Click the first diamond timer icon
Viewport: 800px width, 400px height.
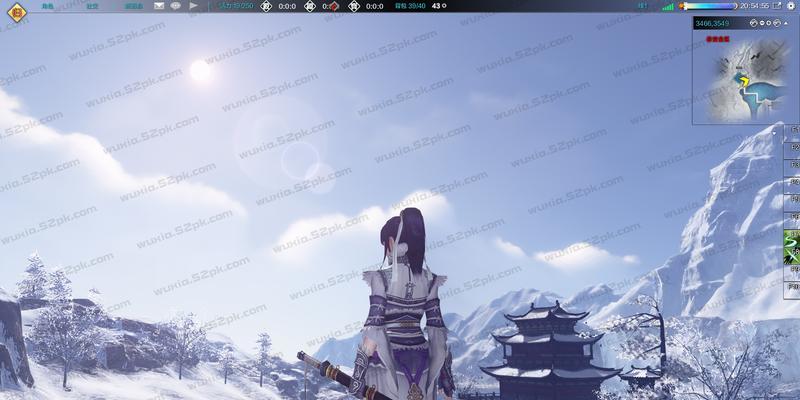tap(266, 6)
